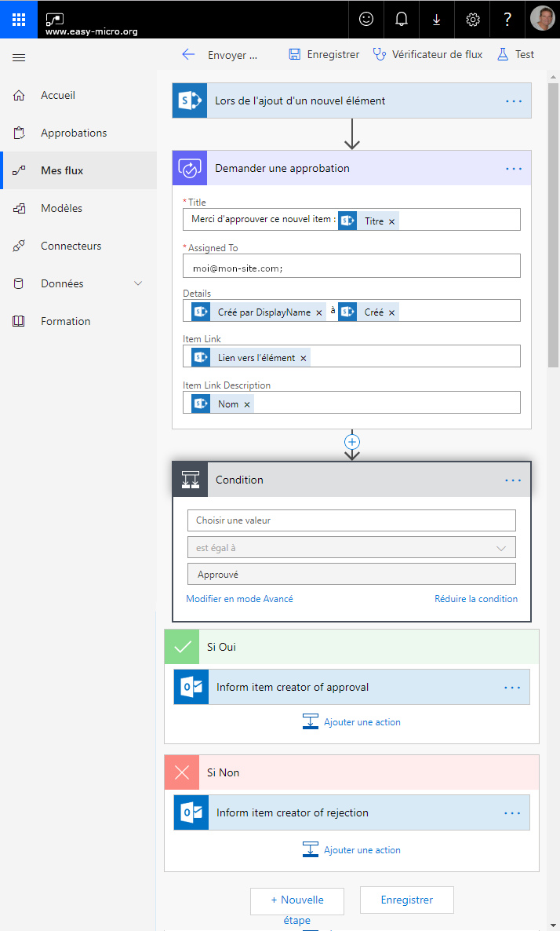Open the notifications bell
Screen dimensions: 560x931
[401, 19]
